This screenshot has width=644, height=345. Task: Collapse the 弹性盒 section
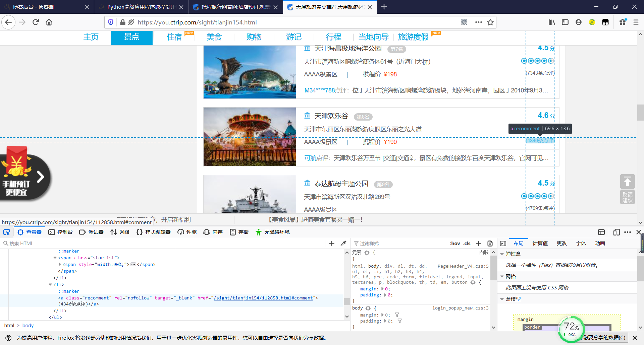[x=502, y=254]
